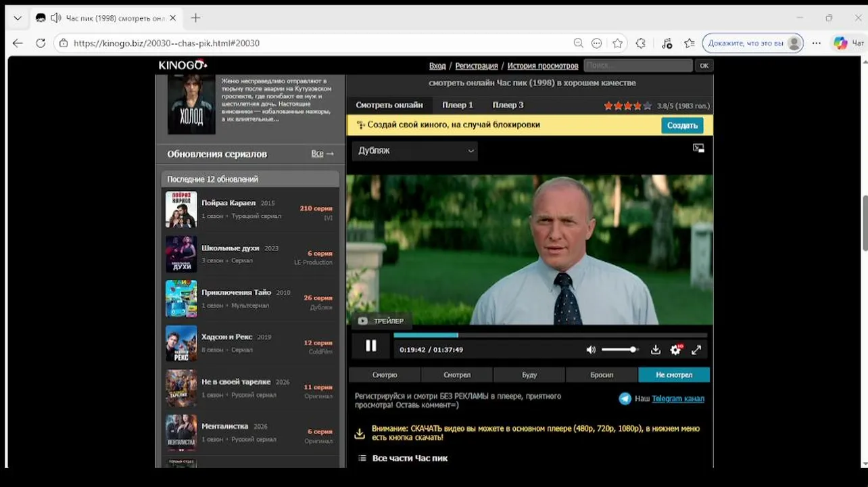The width and height of the screenshot is (868, 487).
Task: Click the list icon beside Все части Час пик
Action: click(362, 458)
